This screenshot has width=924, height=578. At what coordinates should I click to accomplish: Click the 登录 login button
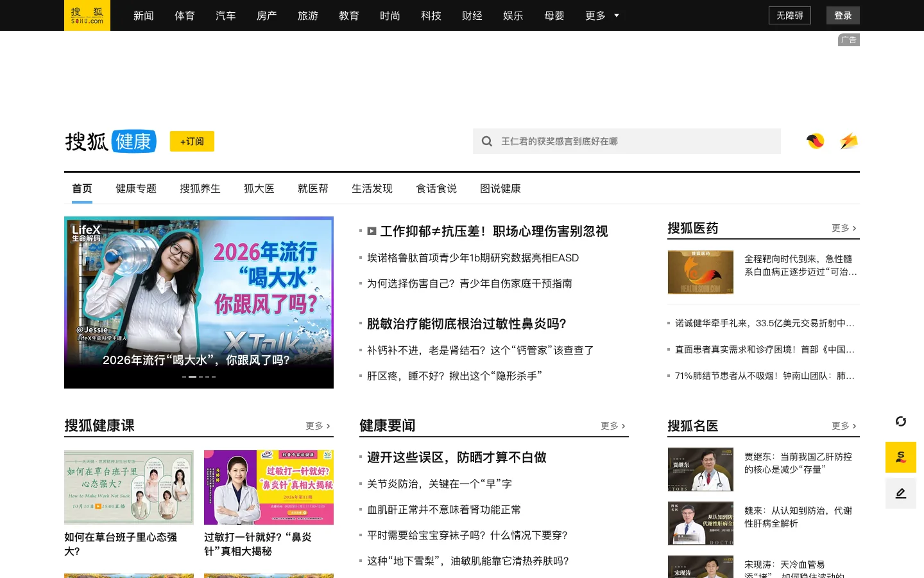pos(843,15)
